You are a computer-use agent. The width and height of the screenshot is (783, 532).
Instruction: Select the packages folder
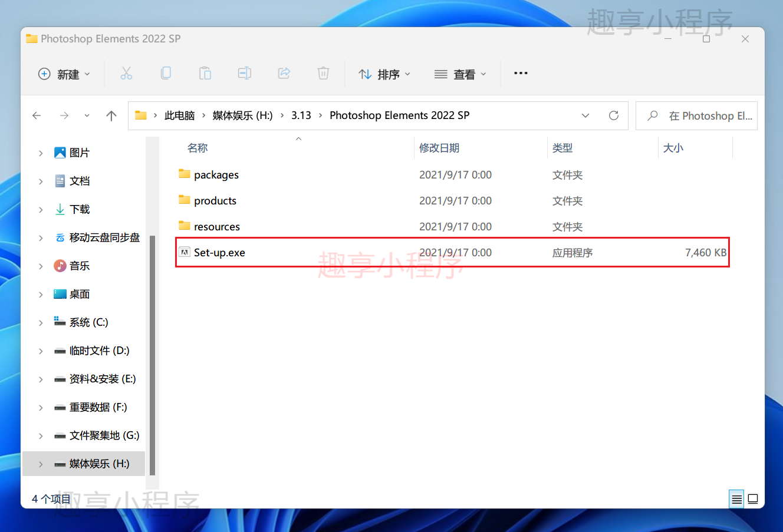pos(216,175)
